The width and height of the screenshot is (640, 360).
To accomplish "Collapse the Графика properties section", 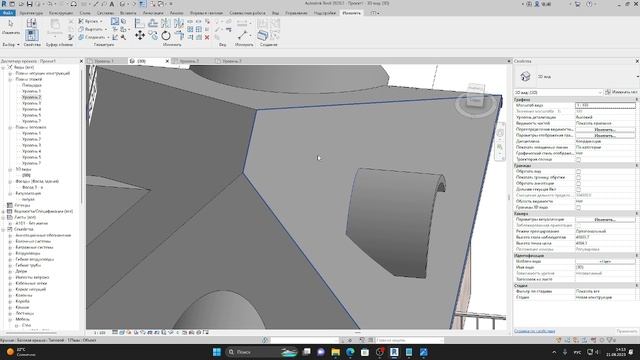I will point(637,100).
